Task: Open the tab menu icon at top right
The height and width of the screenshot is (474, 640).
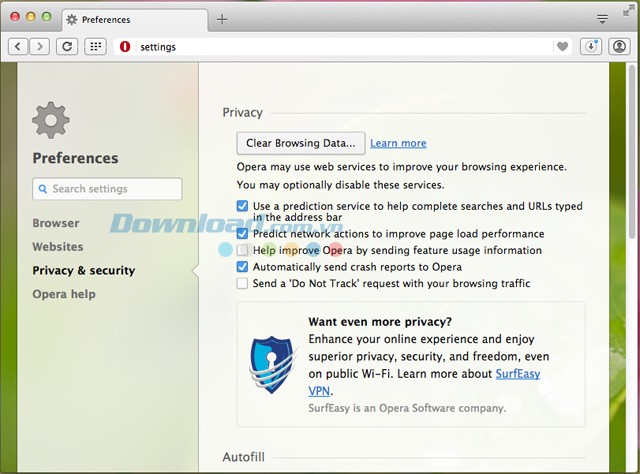Action: [602, 19]
